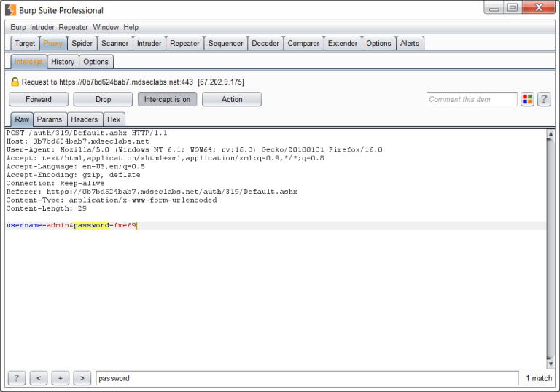Screen dimensions: 560x392
Task: Drop the intercepted request
Action: 103,100
